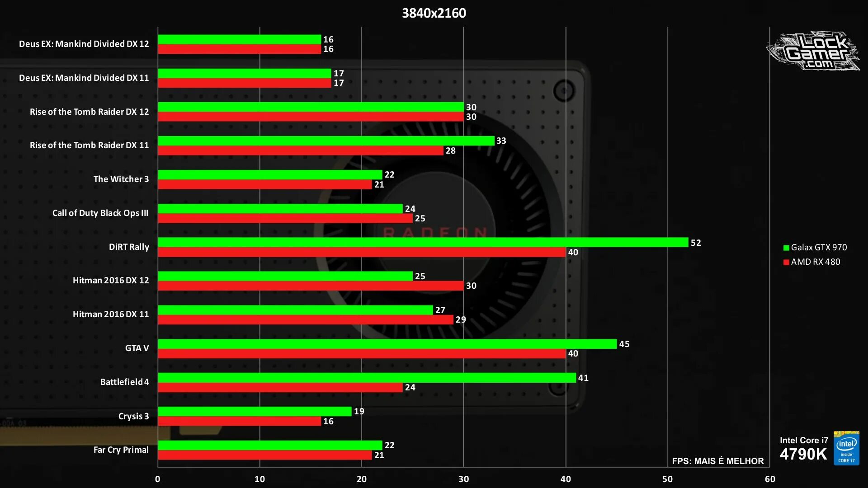Select the DiRT Rally benchmark entry

(129, 247)
